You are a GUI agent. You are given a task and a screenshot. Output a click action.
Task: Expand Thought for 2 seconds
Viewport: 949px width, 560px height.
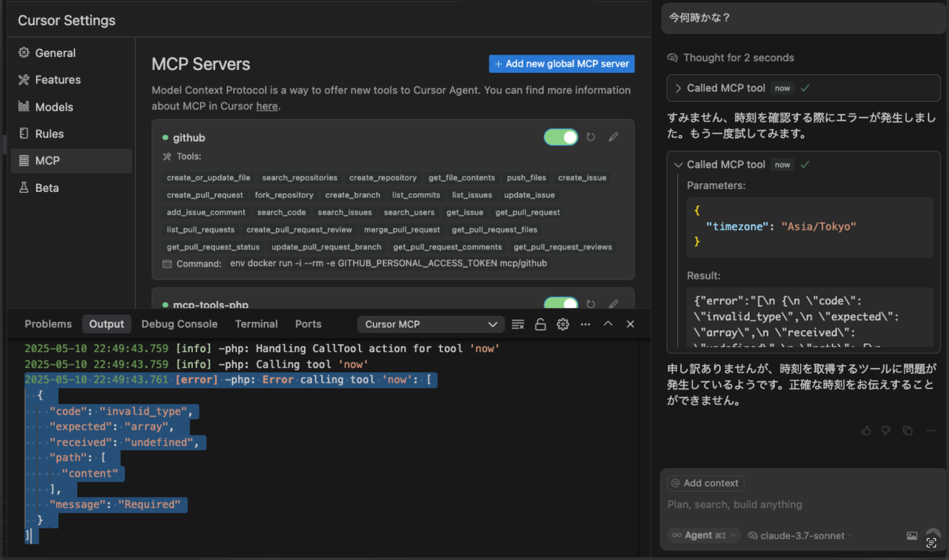(730, 58)
